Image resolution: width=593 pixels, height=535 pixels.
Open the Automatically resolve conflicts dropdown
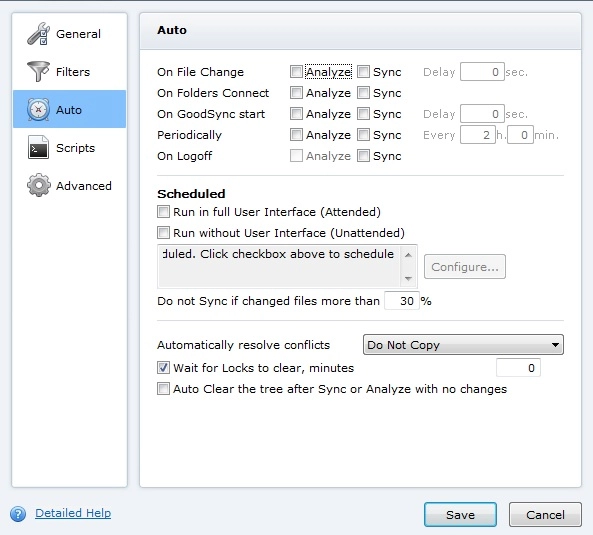click(x=463, y=344)
